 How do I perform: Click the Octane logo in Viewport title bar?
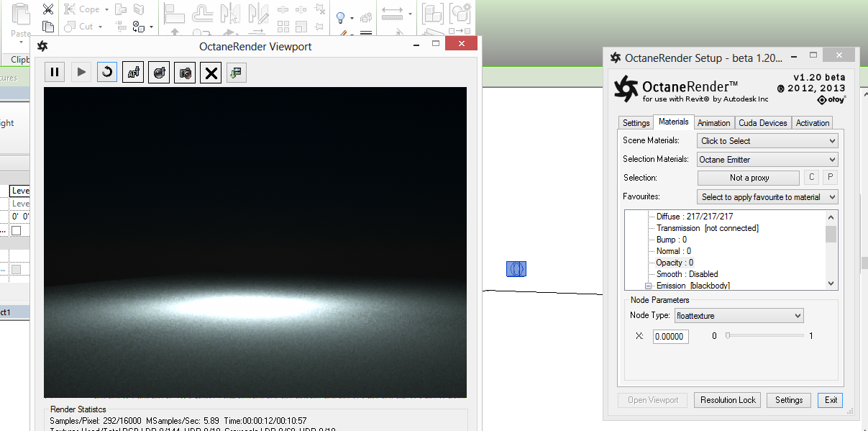click(x=42, y=47)
